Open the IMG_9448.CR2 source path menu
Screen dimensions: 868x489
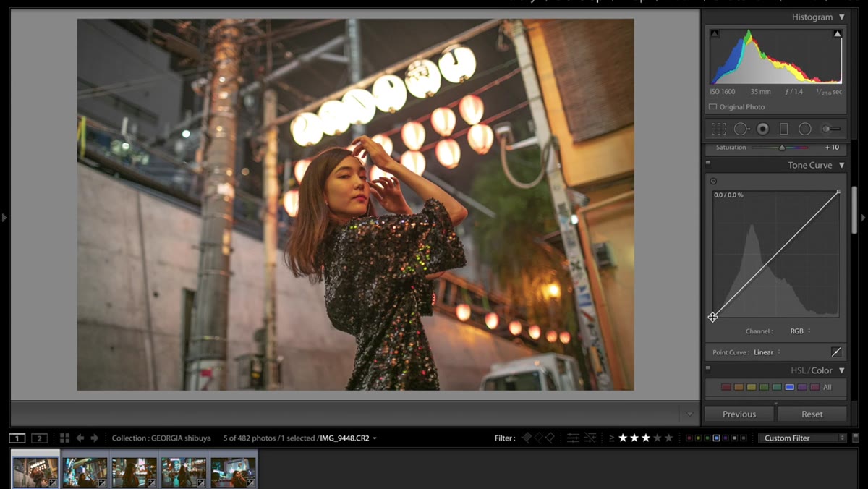[350, 438]
